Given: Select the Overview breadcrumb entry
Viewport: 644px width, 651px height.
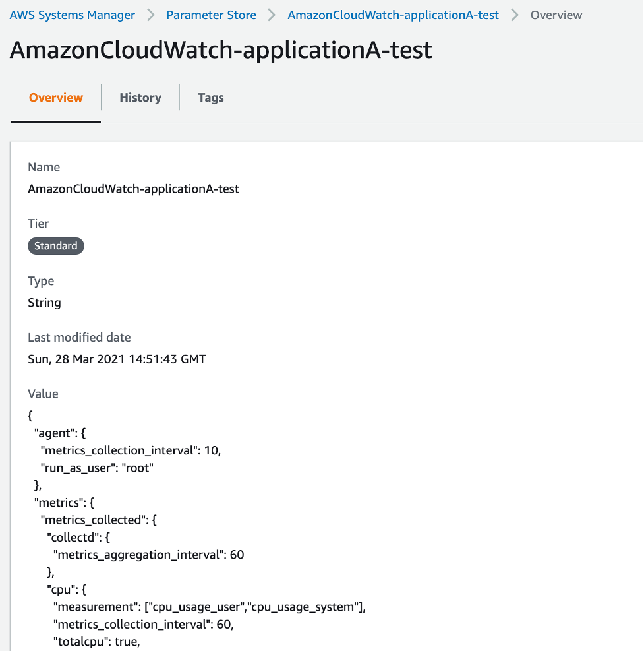Looking at the screenshot, I should point(556,15).
